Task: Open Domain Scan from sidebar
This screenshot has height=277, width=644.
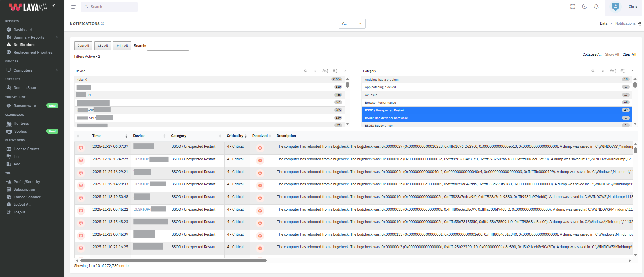Action: [x=24, y=88]
